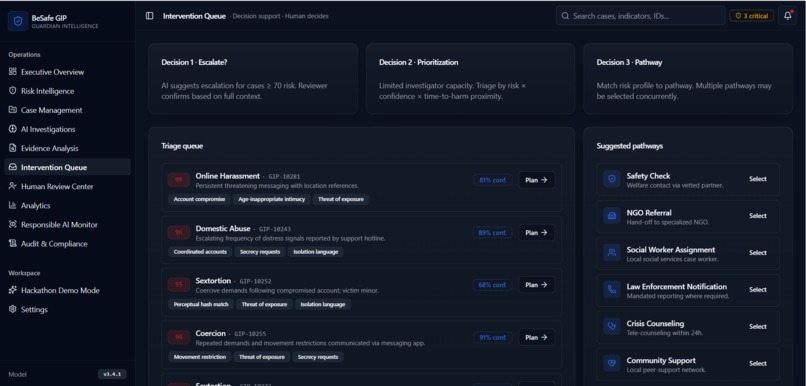Click the Law Enforcement Notification phone icon
This screenshot has width=806, height=386.
612,289
